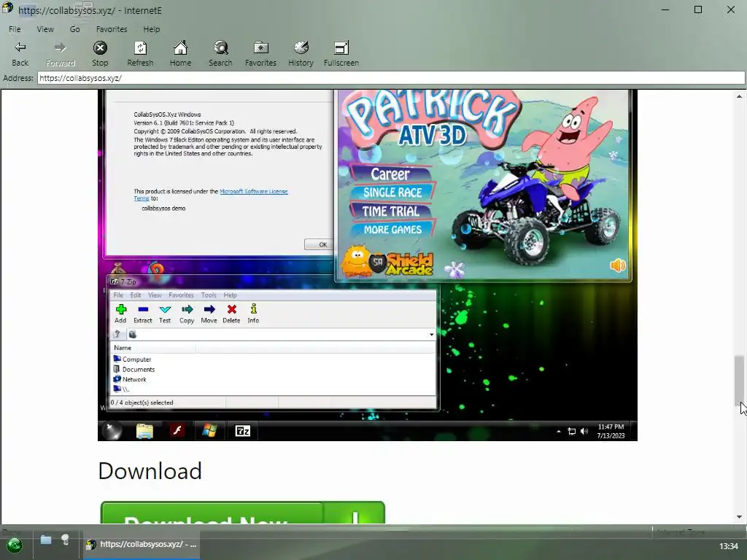Select Network in the 7-Zip list
Screen dimensions: 747x560
130,379
